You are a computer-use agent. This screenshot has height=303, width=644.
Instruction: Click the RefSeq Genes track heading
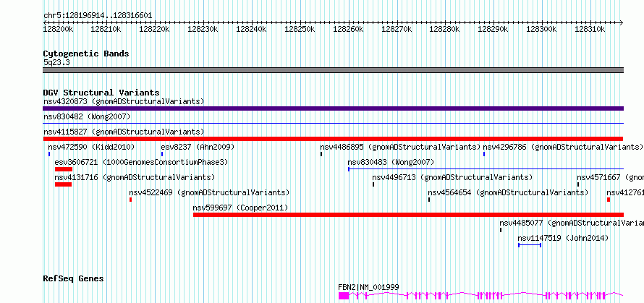74,279
